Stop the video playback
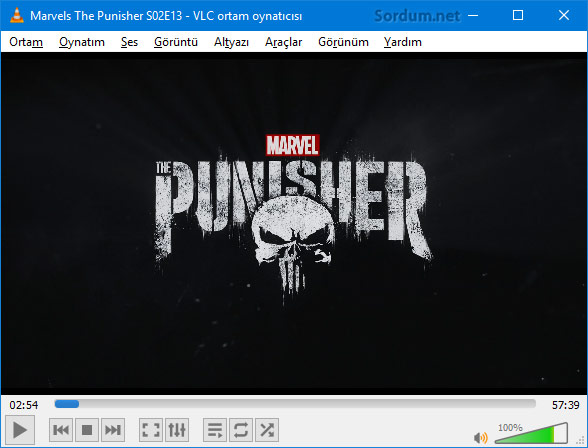 point(87,430)
